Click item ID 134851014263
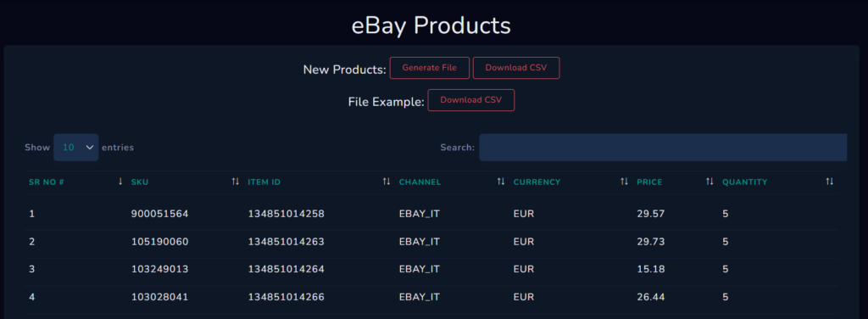Viewport: 868px width, 319px height. coord(287,242)
